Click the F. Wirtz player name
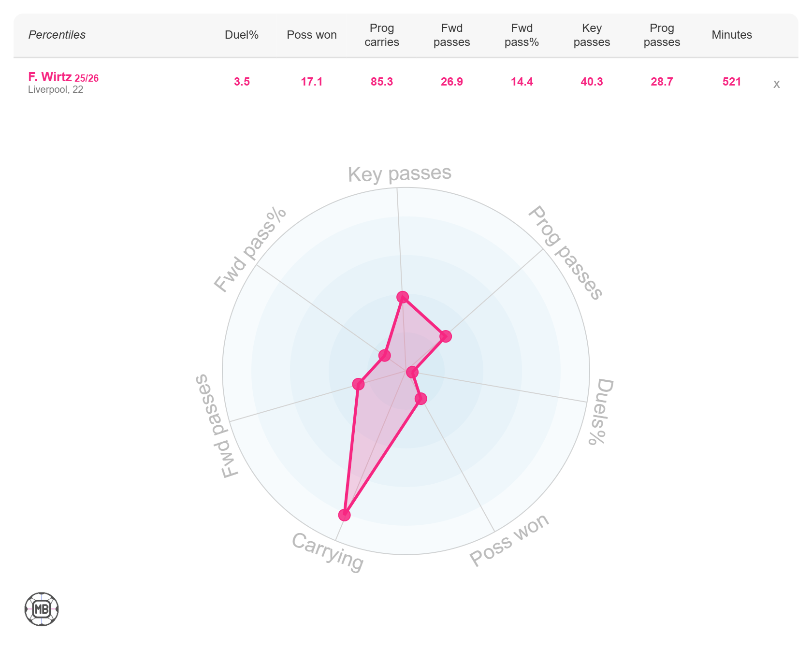Viewport: 812px width, 663px height. click(x=50, y=77)
